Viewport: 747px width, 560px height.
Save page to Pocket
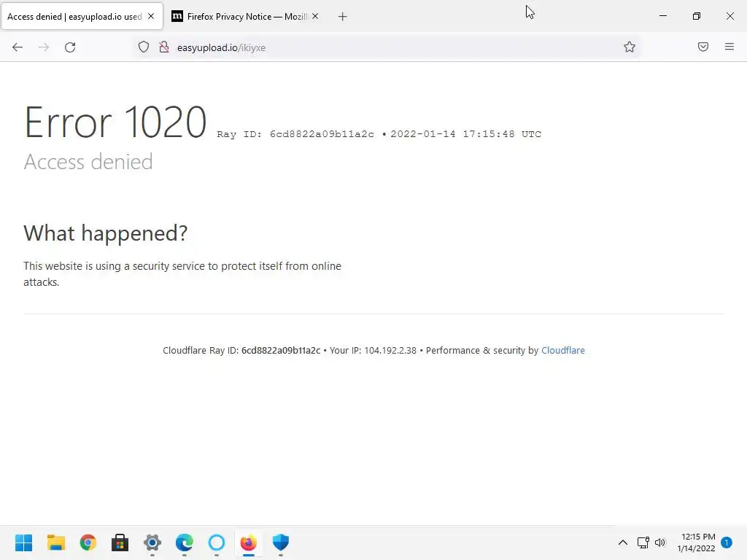pyautogui.click(x=703, y=47)
